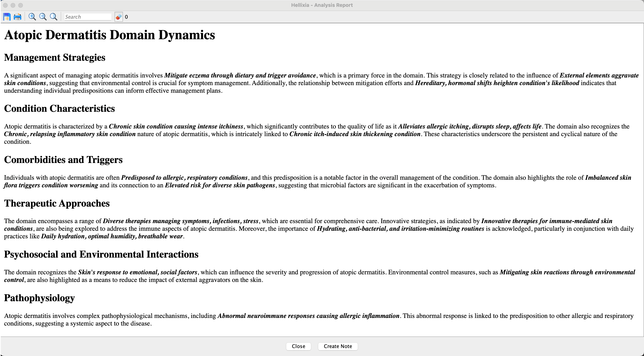Screen dimensions: 644x356
Task: Save the analysis report
Action: coord(7,17)
